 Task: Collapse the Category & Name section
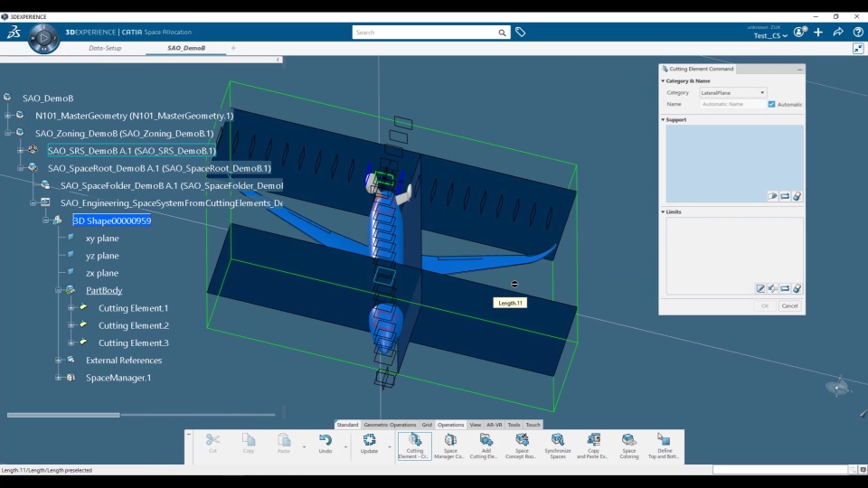coord(663,80)
